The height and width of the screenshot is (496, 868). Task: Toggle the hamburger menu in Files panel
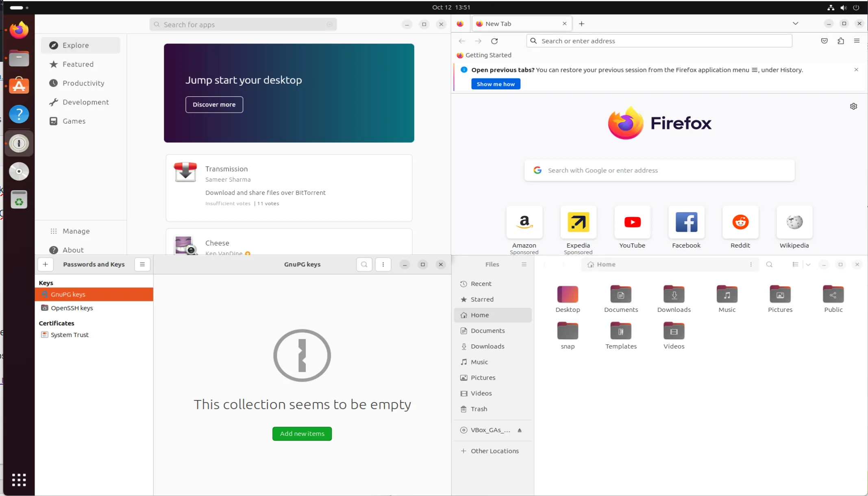click(524, 264)
